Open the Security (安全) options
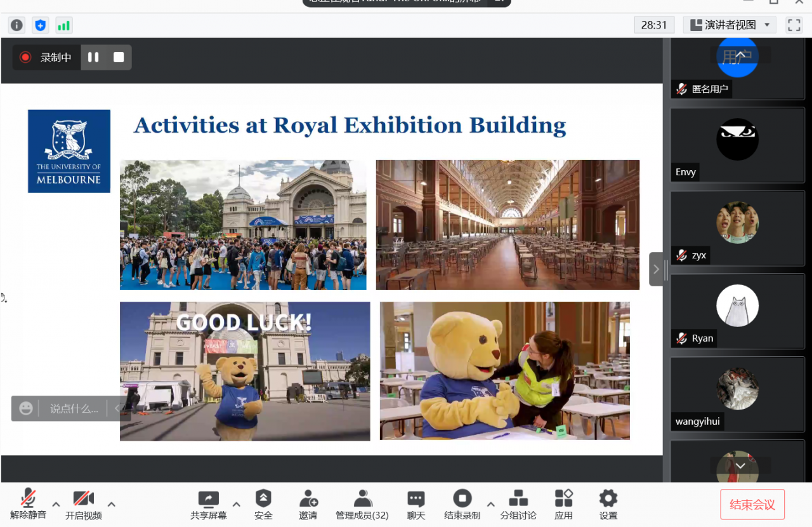The width and height of the screenshot is (812, 527). click(x=263, y=505)
